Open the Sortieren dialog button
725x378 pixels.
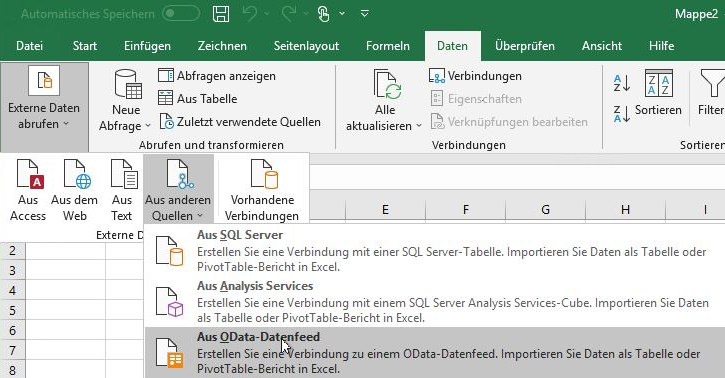tap(658, 93)
